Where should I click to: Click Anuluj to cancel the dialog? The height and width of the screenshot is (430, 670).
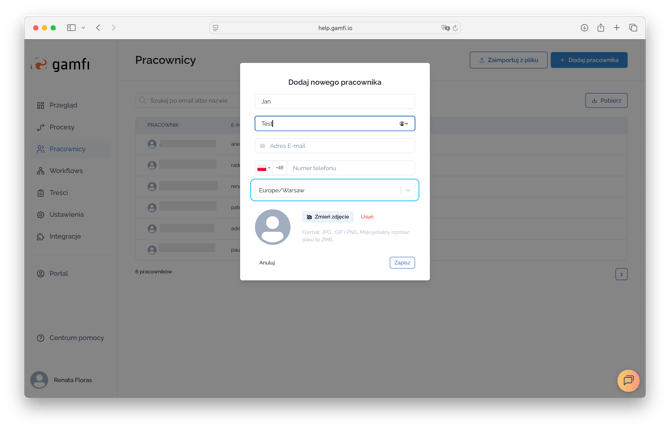267,263
